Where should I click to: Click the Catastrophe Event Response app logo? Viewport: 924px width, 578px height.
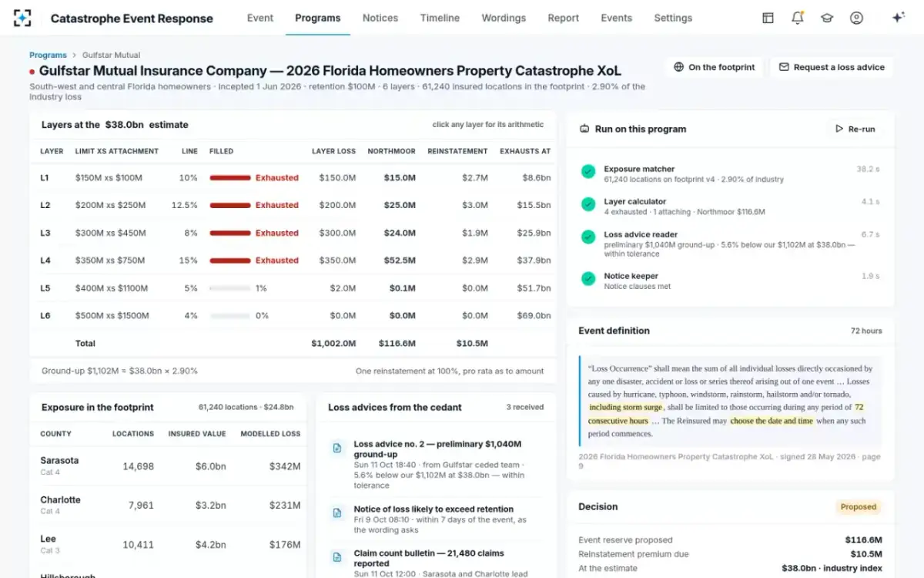(x=23, y=18)
